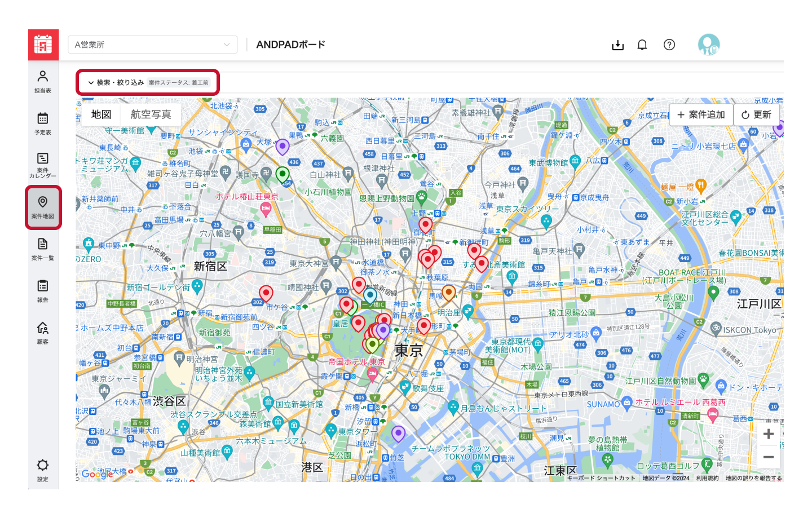Click キーボード ショートカット on map footer

[x=601, y=478]
